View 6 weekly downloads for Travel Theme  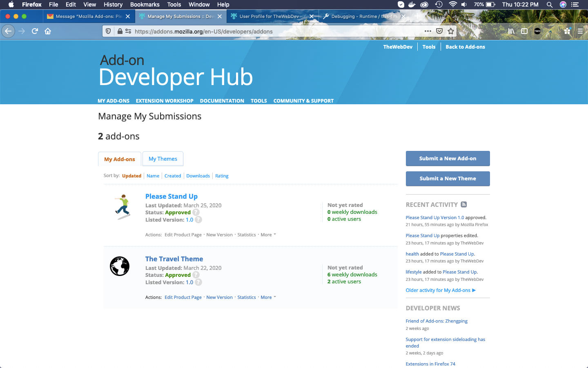352,274
